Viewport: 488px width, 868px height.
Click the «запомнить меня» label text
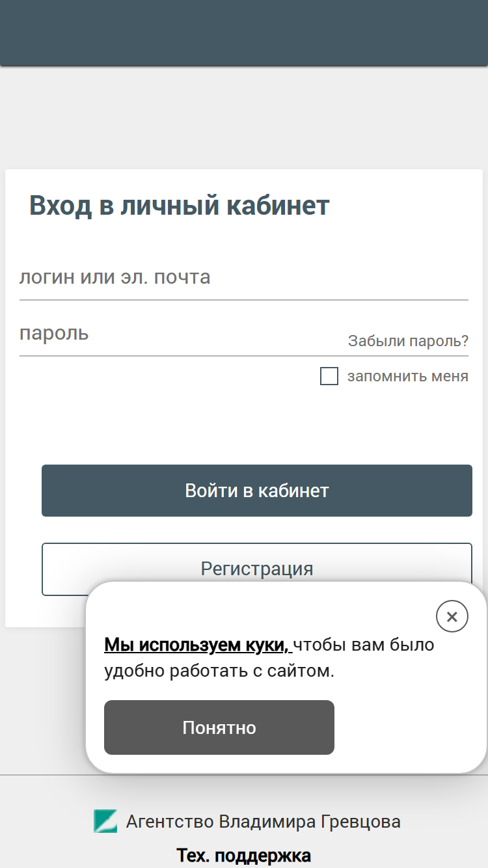(x=407, y=376)
